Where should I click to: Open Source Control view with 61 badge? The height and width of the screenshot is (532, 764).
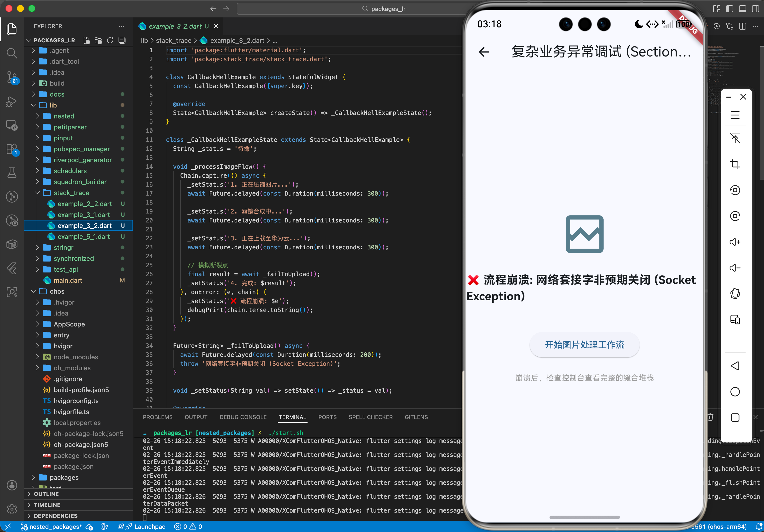(x=12, y=77)
